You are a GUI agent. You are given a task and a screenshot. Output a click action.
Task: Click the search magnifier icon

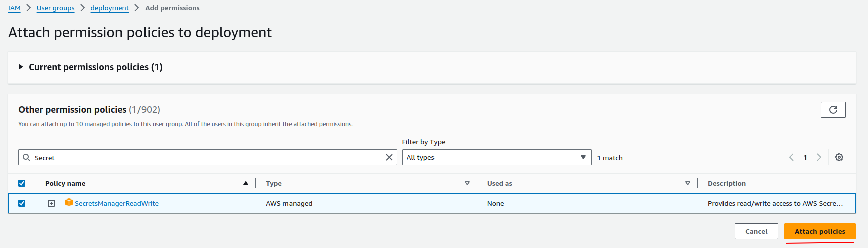click(26, 157)
